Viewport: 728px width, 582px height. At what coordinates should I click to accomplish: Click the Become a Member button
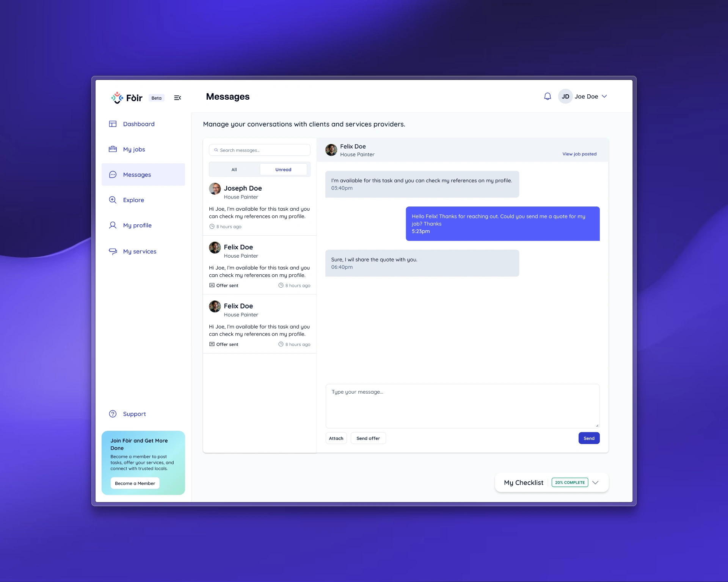[135, 483]
